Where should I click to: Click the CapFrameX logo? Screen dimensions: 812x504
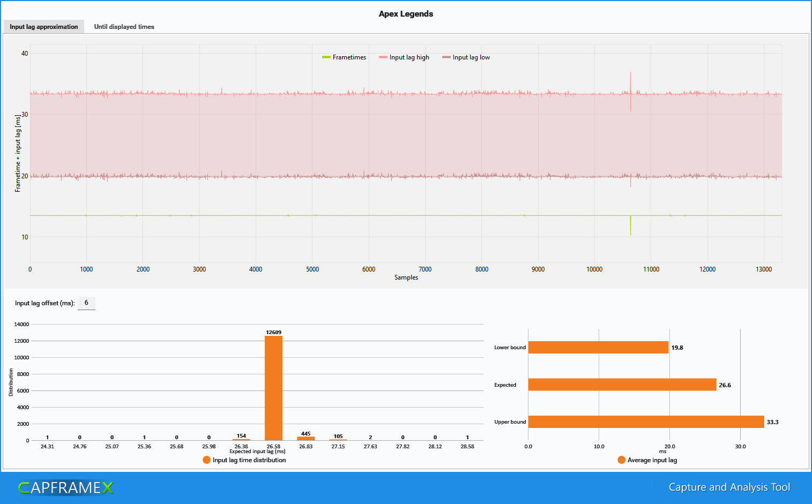point(66,487)
